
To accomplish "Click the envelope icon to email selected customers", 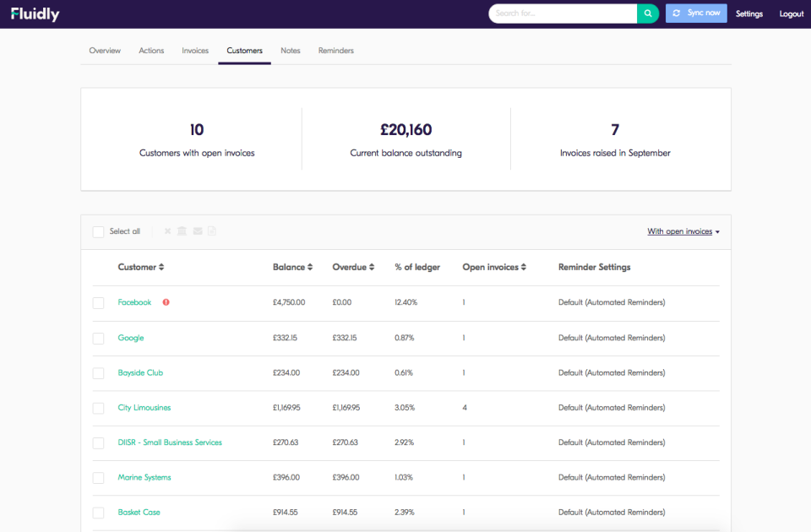I will tap(198, 231).
